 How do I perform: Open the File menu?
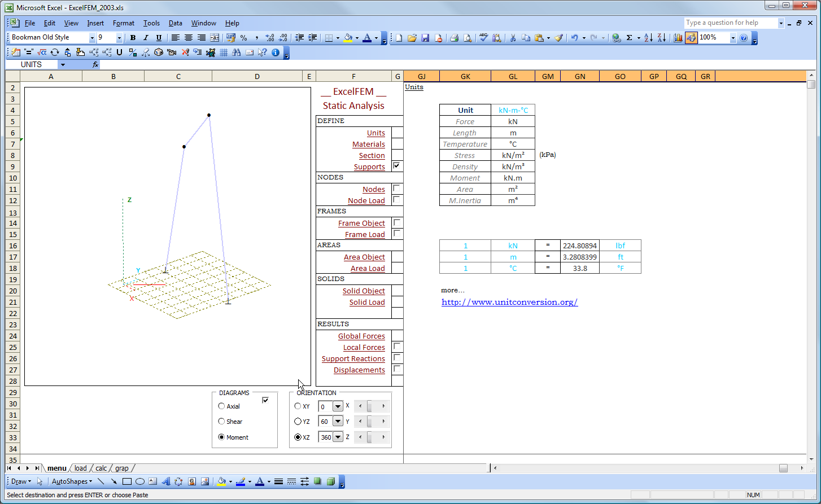click(30, 23)
